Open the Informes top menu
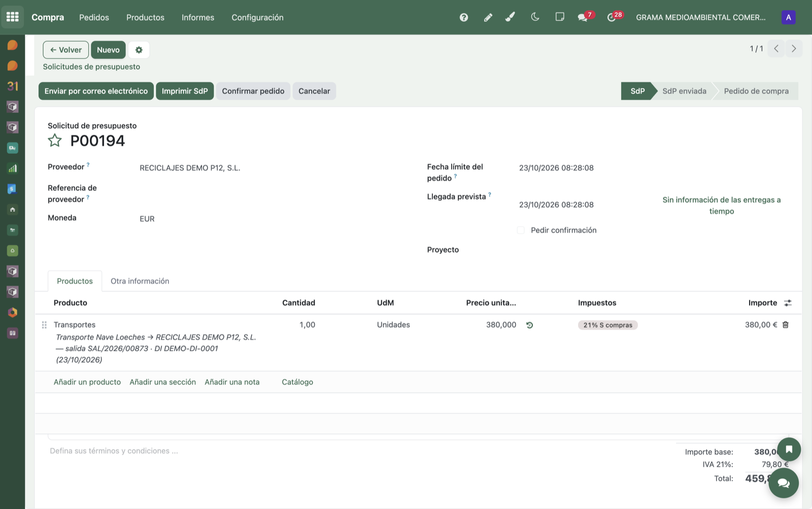 point(198,17)
